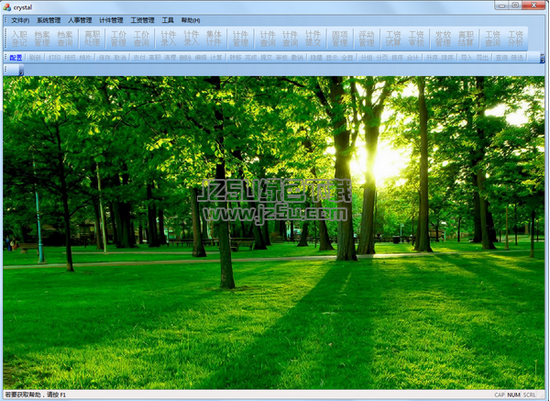Open the 帮助(H) menu
550x401 pixels.
(x=190, y=20)
